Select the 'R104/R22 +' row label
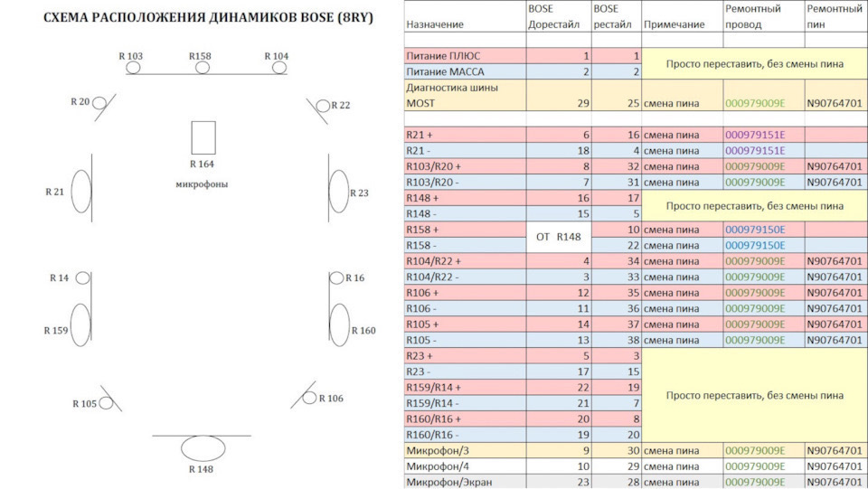This screenshot has height=489, width=868. tap(433, 260)
